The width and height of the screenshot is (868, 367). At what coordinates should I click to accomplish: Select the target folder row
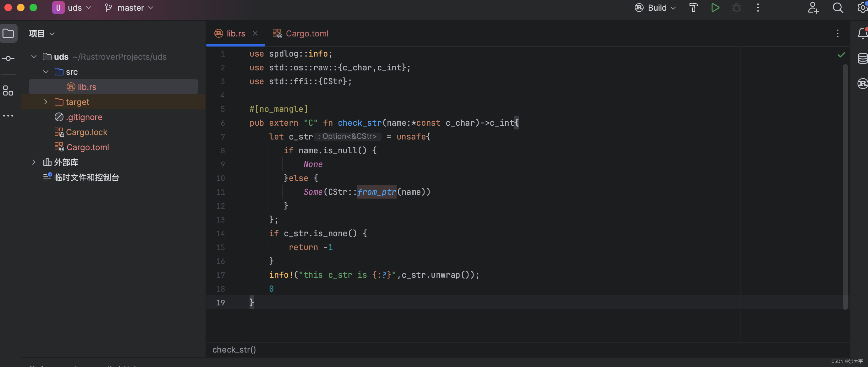click(113, 102)
